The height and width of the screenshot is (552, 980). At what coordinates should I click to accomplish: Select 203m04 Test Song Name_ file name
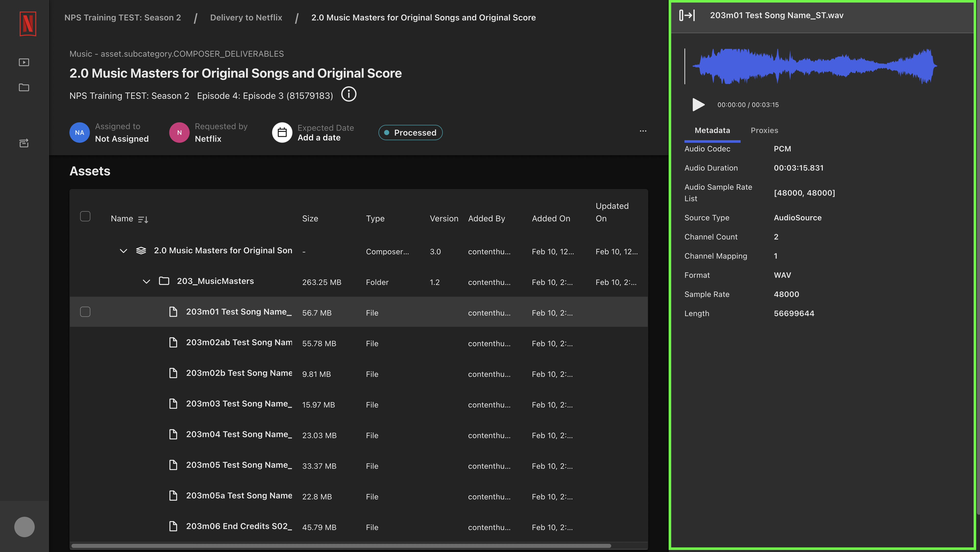tap(239, 434)
